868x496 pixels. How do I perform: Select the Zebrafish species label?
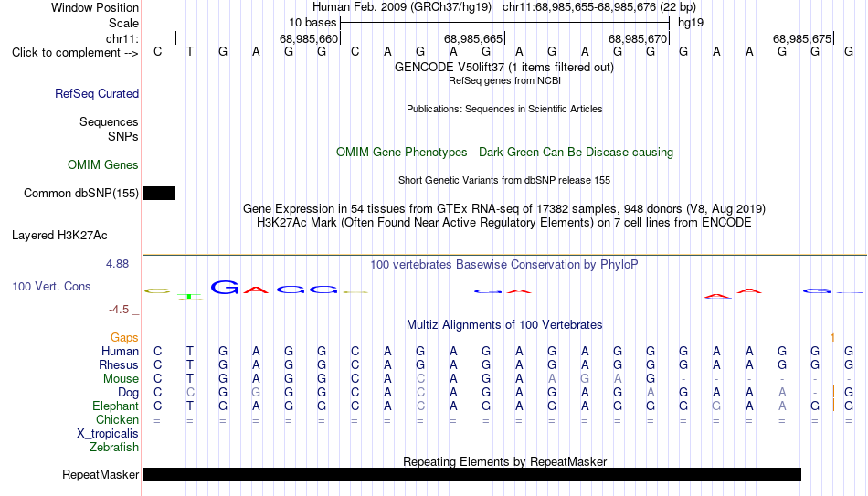point(114,448)
